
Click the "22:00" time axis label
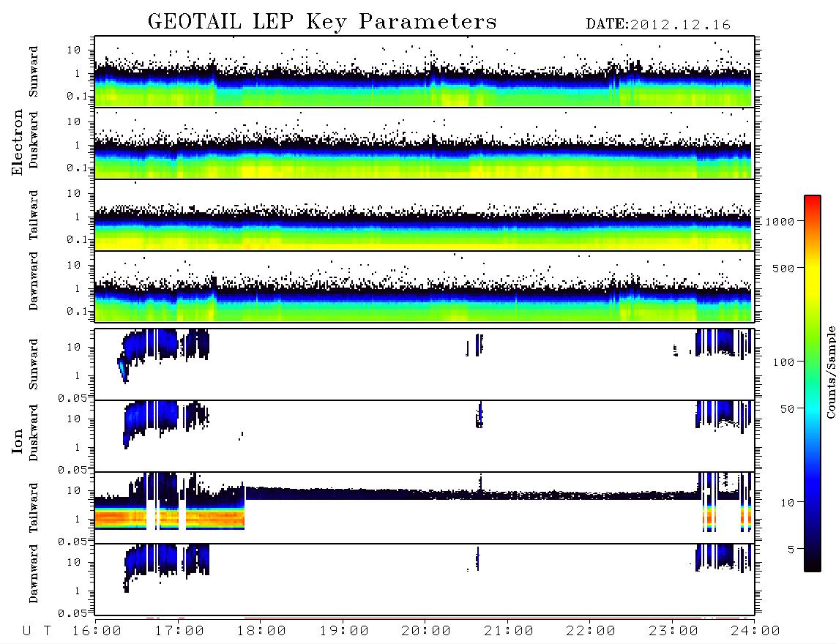pos(591,632)
